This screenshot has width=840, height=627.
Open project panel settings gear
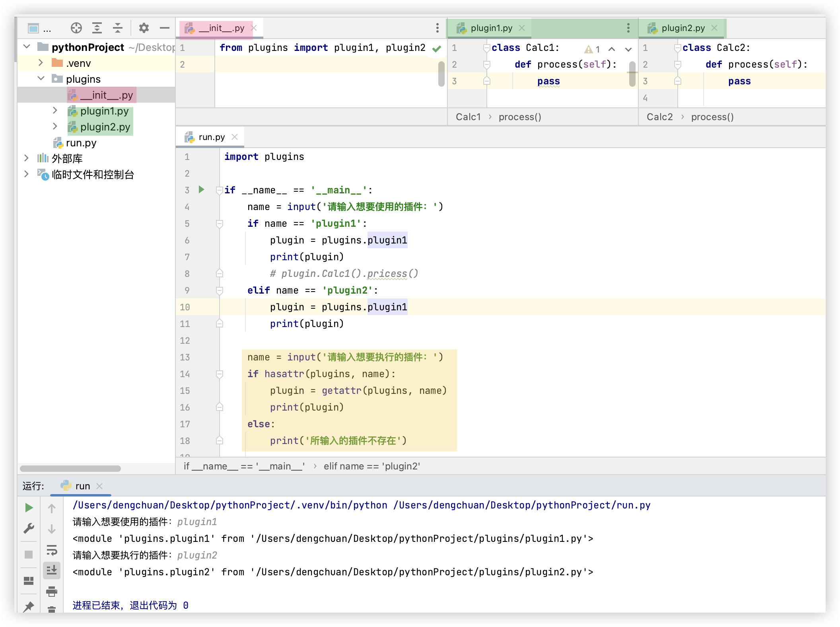(x=144, y=28)
